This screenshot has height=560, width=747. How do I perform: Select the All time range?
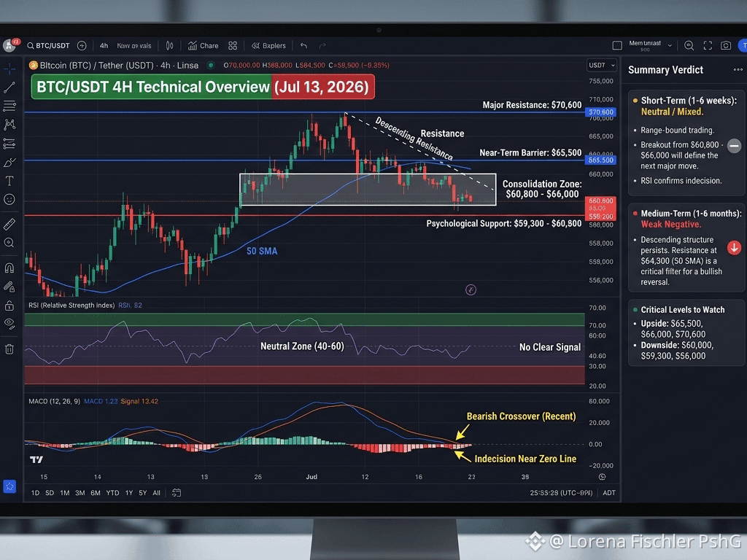(156, 493)
